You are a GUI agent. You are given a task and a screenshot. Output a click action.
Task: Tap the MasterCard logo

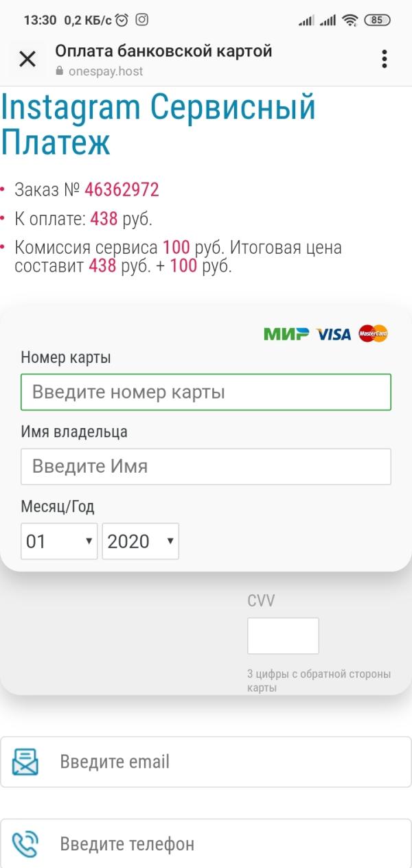pos(374,333)
